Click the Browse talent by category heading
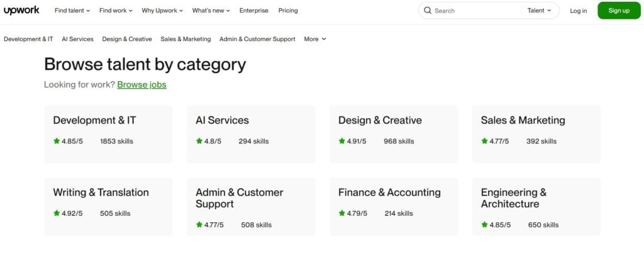 coord(145,64)
